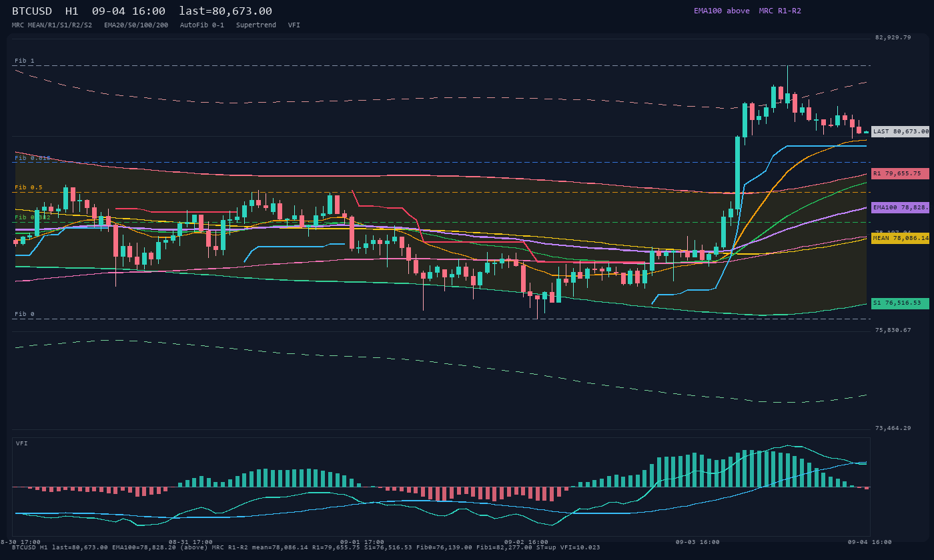Select the '09-01 17:00' time axis label
This screenshot has height=560, width=934.
(x=362, y=542)
